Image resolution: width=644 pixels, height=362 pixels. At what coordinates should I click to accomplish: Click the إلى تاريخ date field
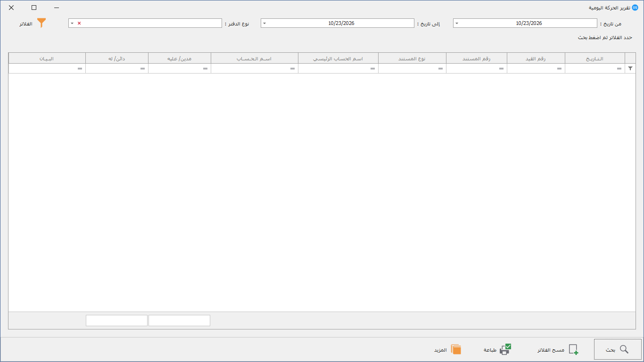(338, 23)
